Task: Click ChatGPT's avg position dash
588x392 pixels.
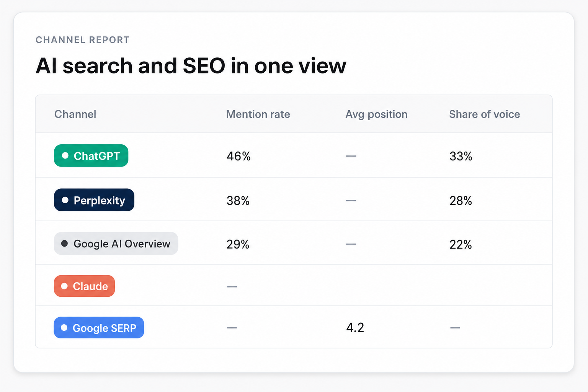Action: point(351,156)
